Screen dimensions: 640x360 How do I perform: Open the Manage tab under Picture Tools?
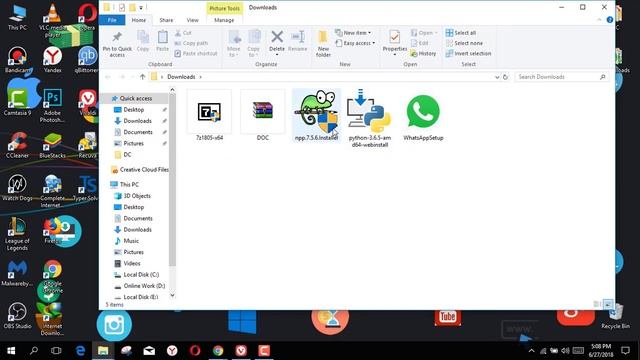point(224,20)
